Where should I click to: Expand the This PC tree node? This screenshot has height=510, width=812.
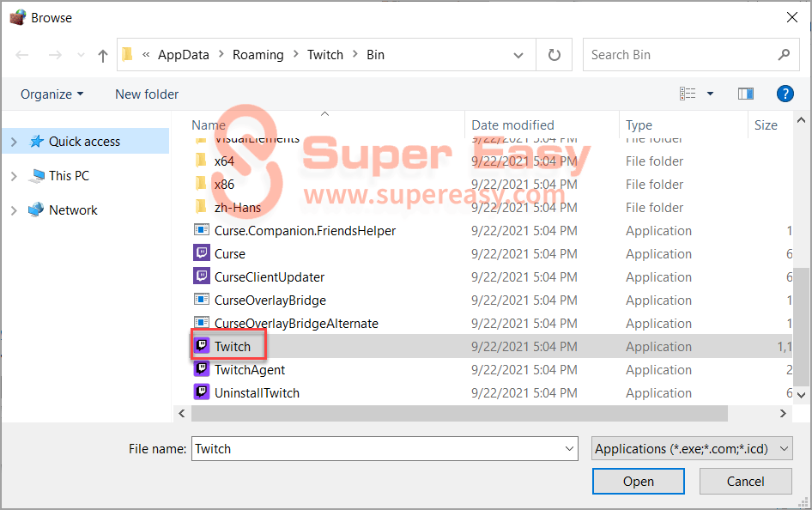coord(14,177)
